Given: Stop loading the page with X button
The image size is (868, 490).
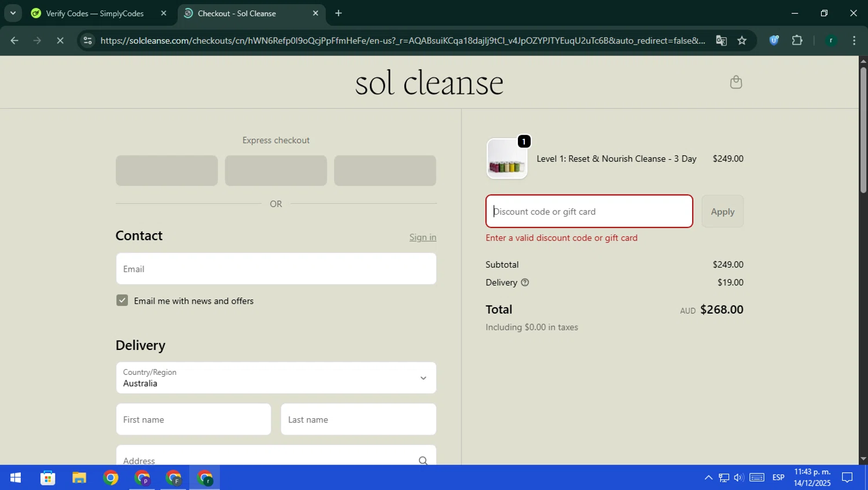Looking at the screenshot, I should [x=60, y=40].
